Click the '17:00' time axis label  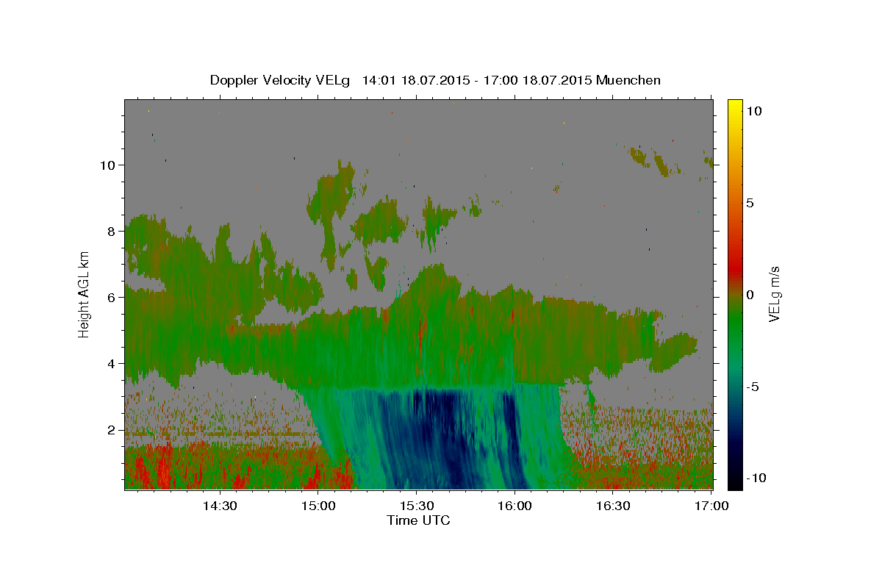[x=712, y=506]
